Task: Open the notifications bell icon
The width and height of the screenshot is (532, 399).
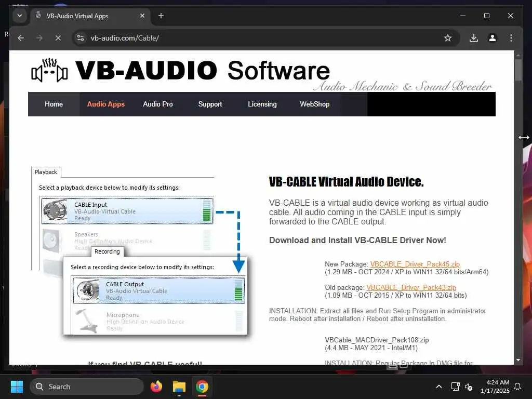Action: 518,387
